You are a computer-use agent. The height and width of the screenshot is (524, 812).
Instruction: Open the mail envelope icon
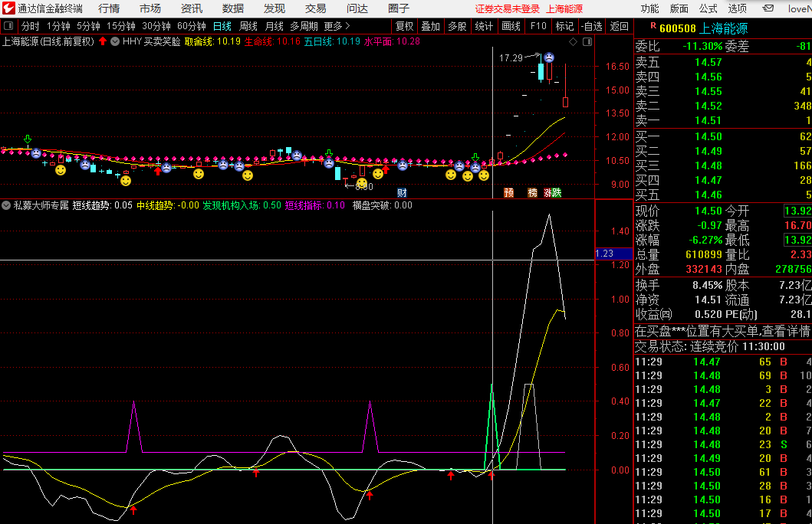point(768,8)
